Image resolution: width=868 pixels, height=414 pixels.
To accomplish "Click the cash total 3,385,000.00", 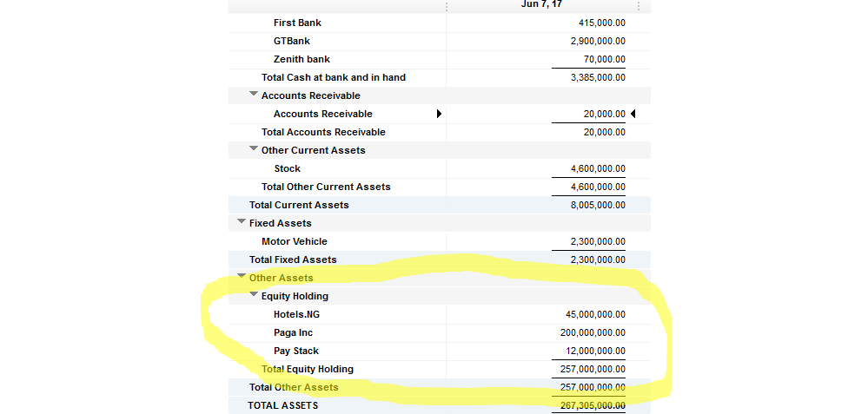I will pyautogui.click(x=599, y=77).
